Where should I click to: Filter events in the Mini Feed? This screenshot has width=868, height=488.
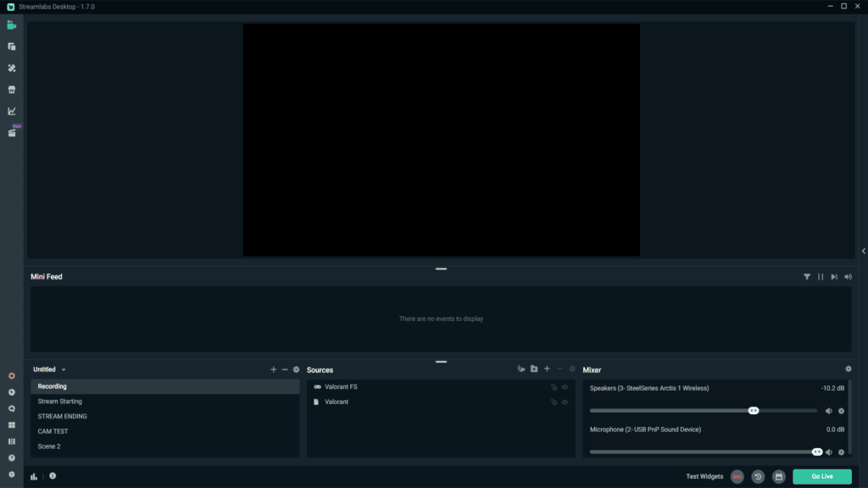pyautogui.click(x=807, y=277)
